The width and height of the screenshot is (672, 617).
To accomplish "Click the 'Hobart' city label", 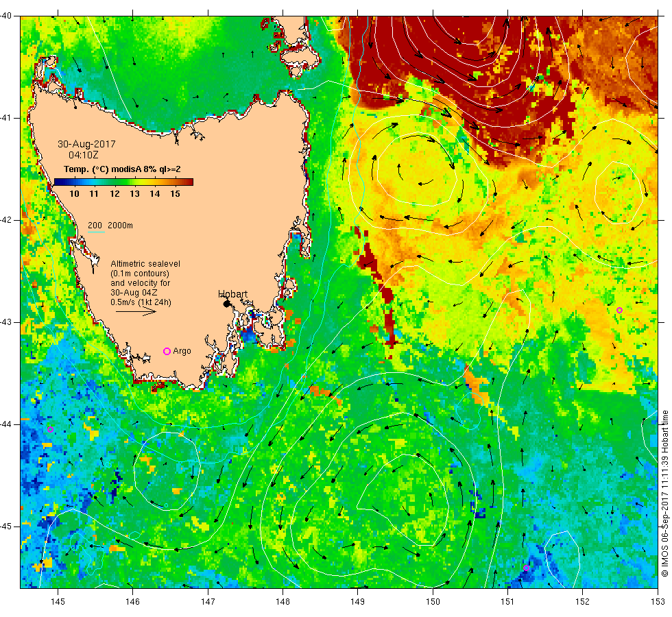I will pyautogui.click(x=232, y=294).
